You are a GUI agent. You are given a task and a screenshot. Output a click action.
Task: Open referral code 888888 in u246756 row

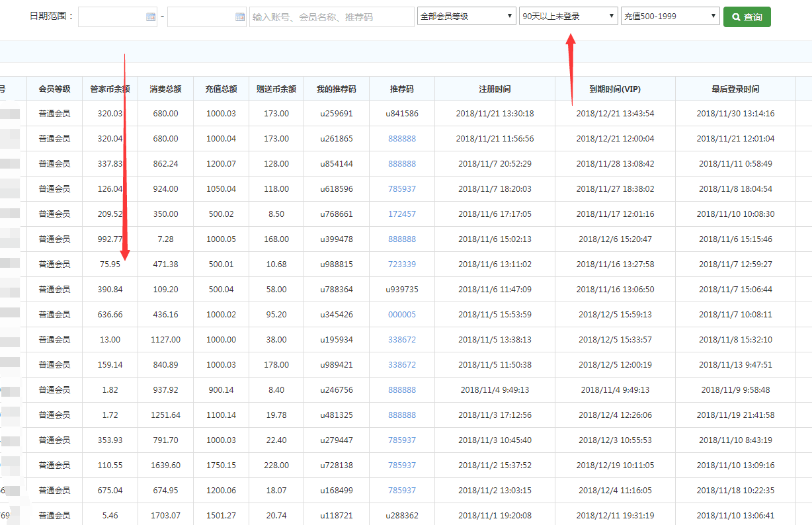(402, 390)
